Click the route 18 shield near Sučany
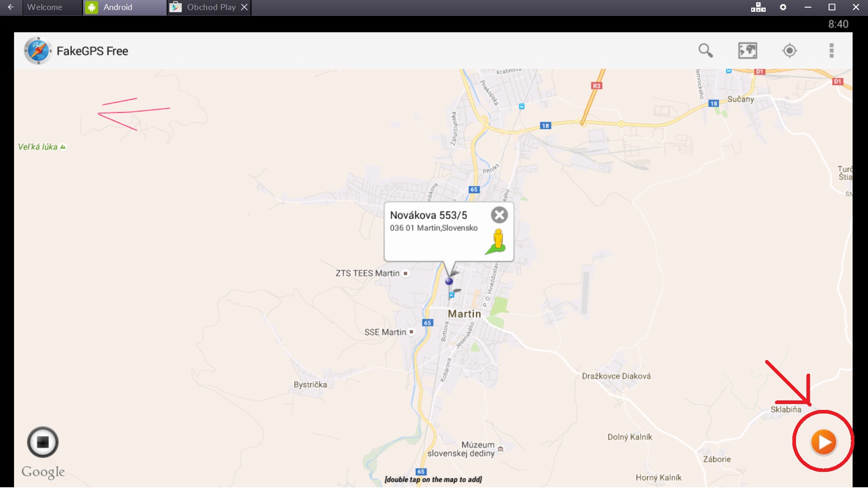The width and height of the screenshot is (868, 490). point(714,104)
